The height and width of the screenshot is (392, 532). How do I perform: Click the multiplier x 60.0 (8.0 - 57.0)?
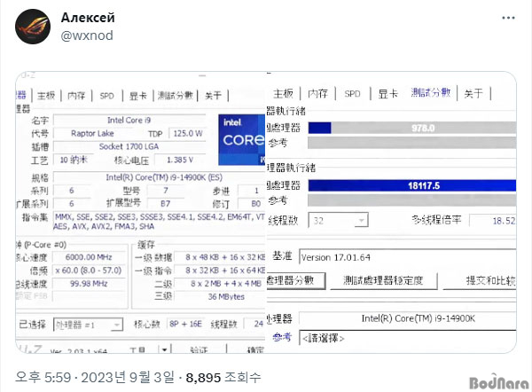pos(89,270)
